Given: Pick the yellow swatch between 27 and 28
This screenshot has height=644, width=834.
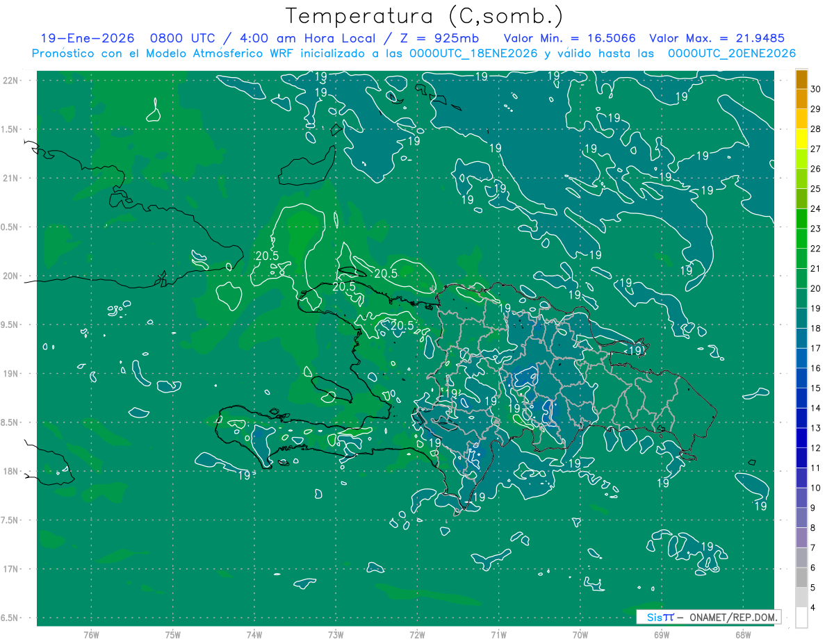Looking at the screenshot, I should coord(802,139).
